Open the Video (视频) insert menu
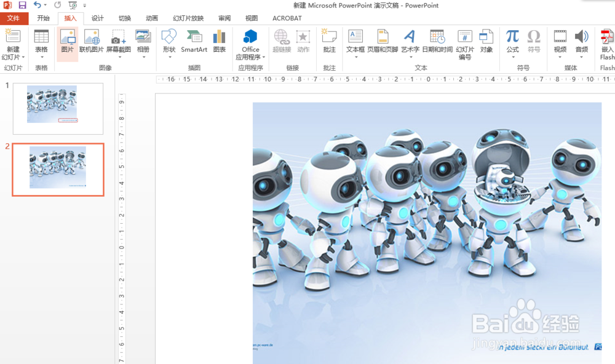The width and height of the screenshot is (615, 364). 560,44
